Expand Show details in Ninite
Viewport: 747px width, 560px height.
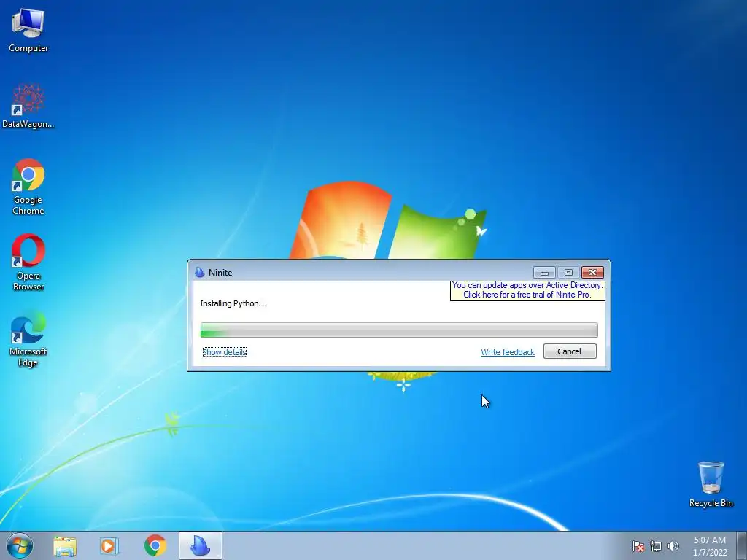[225, 352]
